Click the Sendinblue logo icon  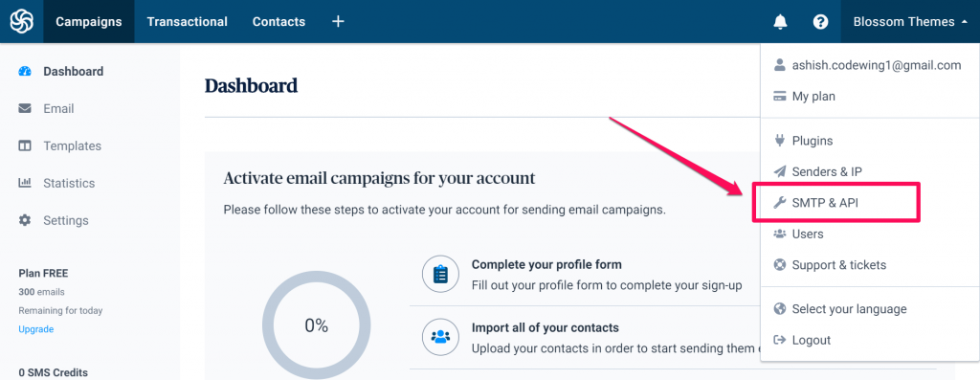(x=21, y=21)
